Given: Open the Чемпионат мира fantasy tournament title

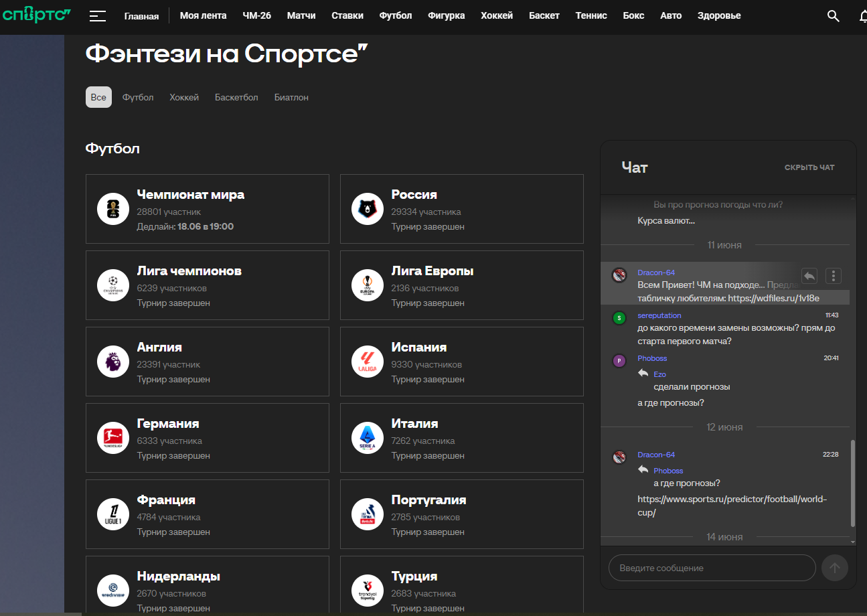Looking at the screenshot, I should [191, 195].
